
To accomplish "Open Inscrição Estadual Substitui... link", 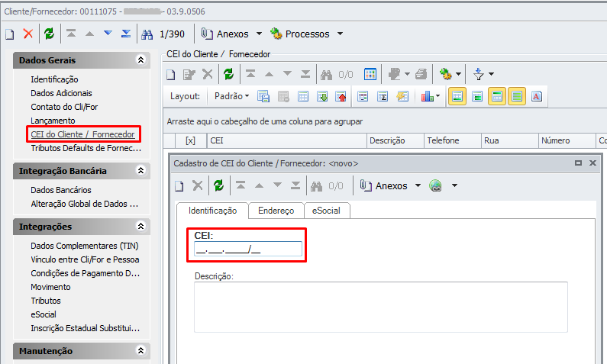I will (86, 328).
